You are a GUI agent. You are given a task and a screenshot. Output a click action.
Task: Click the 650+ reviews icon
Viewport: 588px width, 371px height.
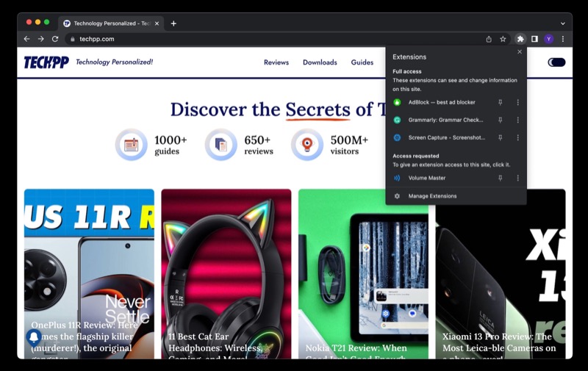[x=221, y=145]
